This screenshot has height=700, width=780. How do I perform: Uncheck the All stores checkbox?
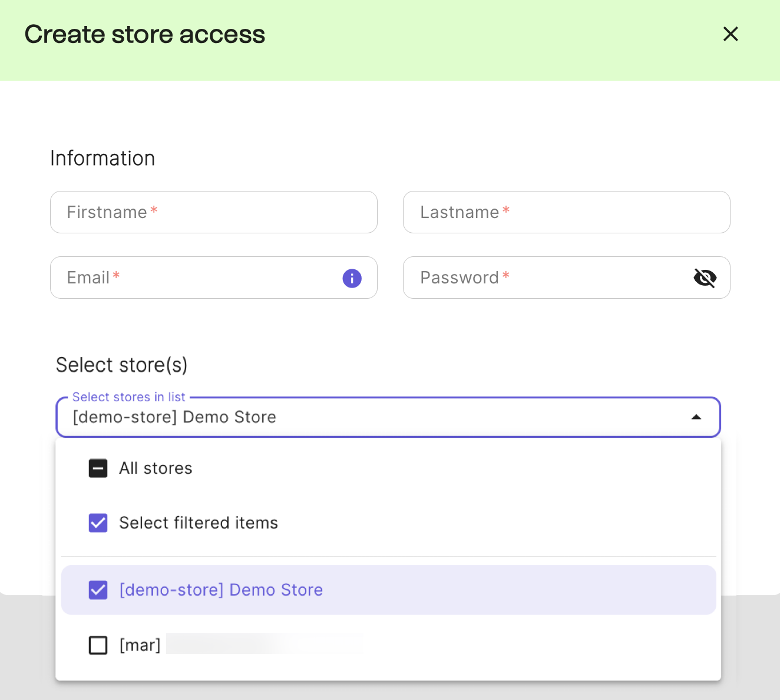[98, 468]
